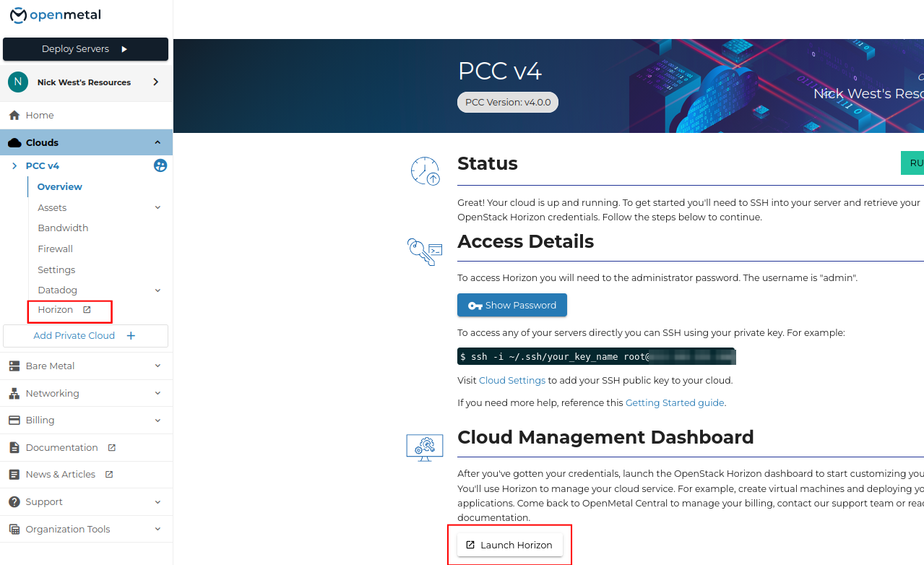Click the N avatar for Nick West
This screenshot has height=565, width=924.
[18, 82]
